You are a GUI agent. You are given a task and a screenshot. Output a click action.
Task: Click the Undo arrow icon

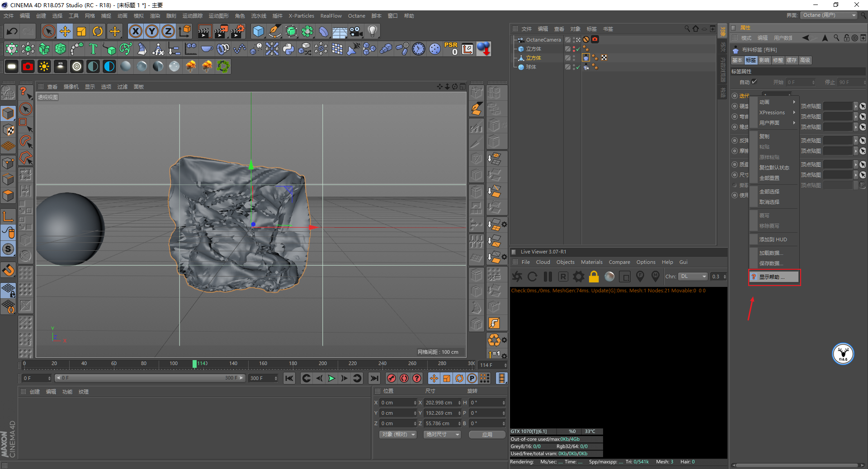pyautogui.click(x=12, y=31)
